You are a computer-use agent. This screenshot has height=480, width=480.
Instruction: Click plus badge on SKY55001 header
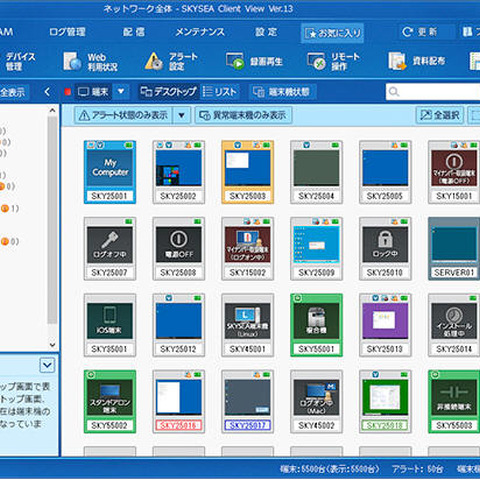coord(297,298)
